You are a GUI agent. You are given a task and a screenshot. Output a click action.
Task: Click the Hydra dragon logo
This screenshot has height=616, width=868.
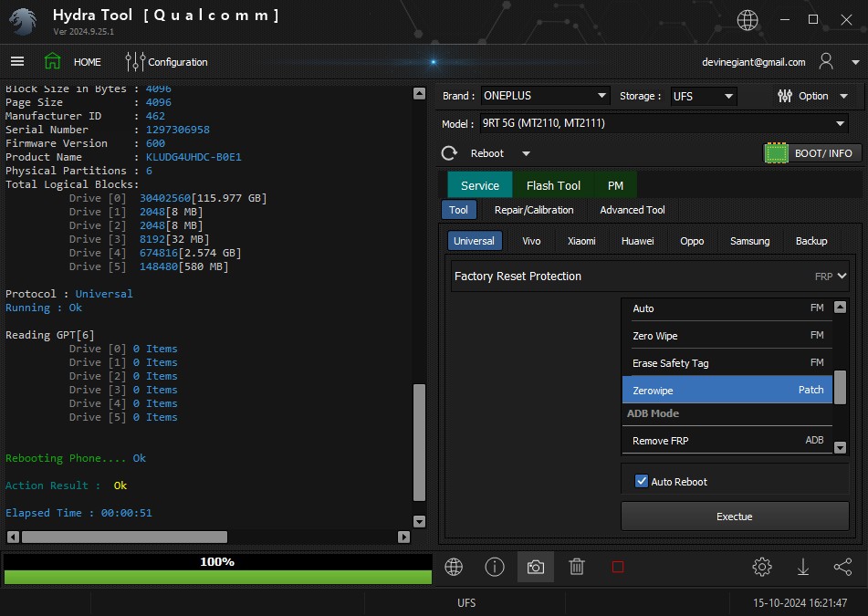[x=23, y=22]
